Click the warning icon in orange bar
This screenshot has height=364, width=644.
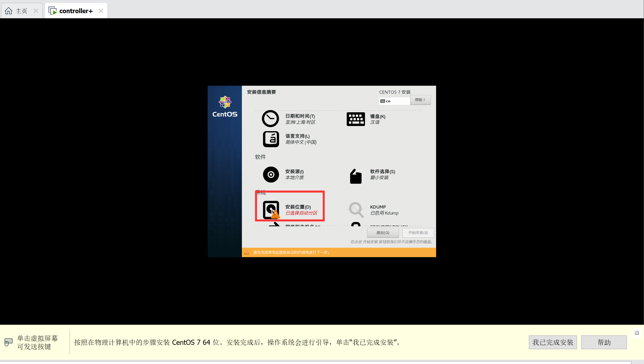(x=246, y=252)
